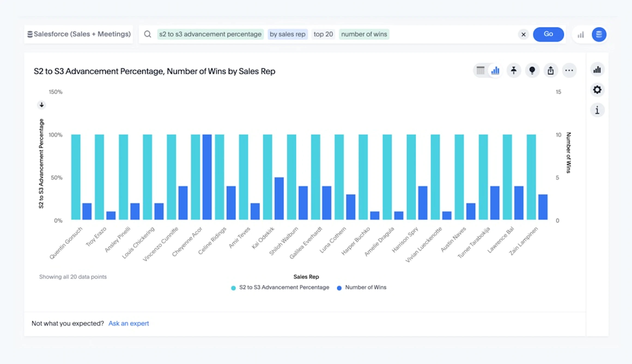The width and height of the screenshot is (632, 364).
Task: Open the more options ellipsis menu
Action: pyautogui.click(x=569, y=71)
